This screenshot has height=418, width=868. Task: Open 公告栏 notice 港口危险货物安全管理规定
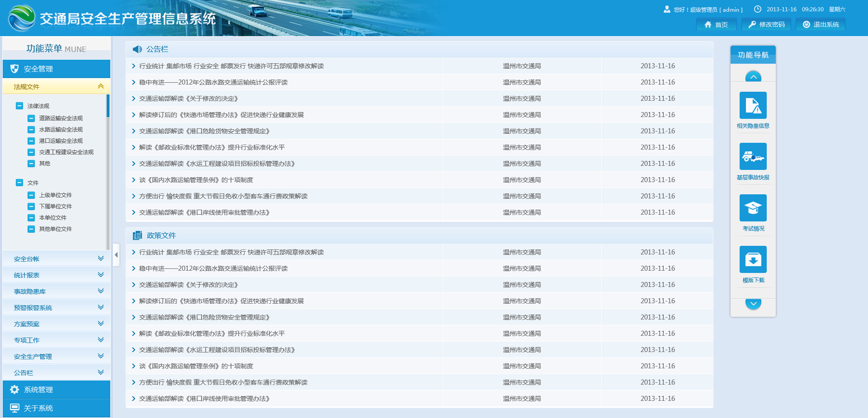click(x=204, y=131)
